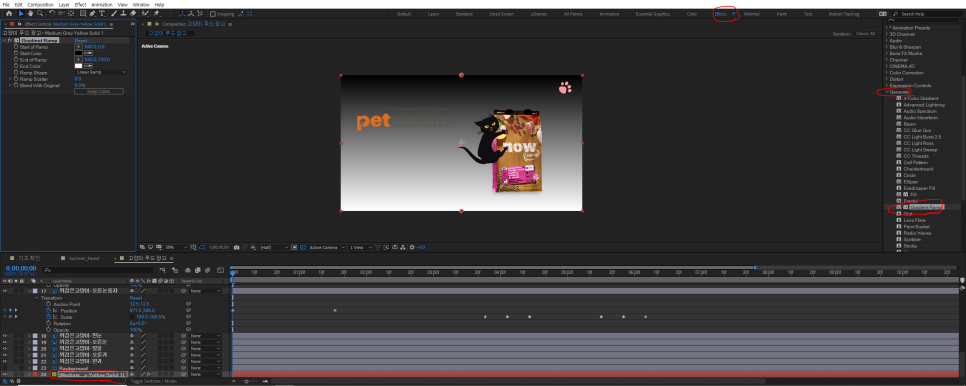Click the composition flowchart icon in the timeline
The height and width of the screenshot is (386, 966).
tap(162, 270)
